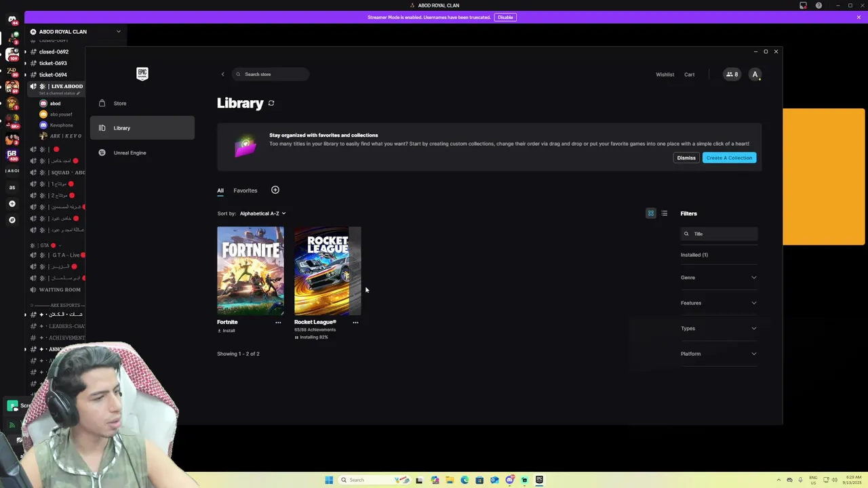Select the Installed (1) filter

point(694,255)
